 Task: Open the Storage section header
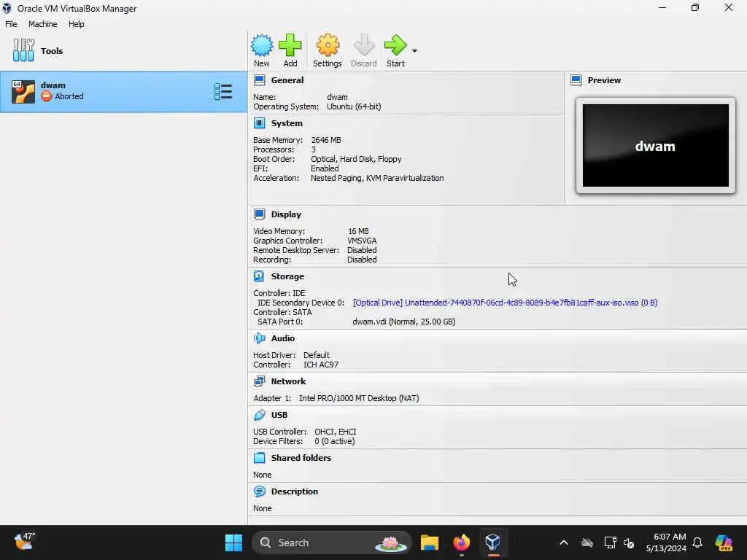click(x=287, y=276)
